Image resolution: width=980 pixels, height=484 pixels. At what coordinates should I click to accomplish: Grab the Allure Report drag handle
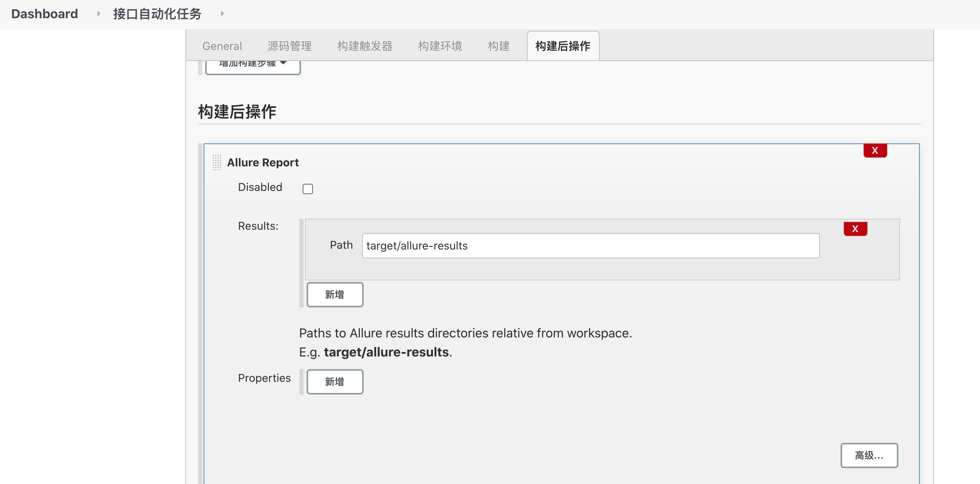click(217, 162)
